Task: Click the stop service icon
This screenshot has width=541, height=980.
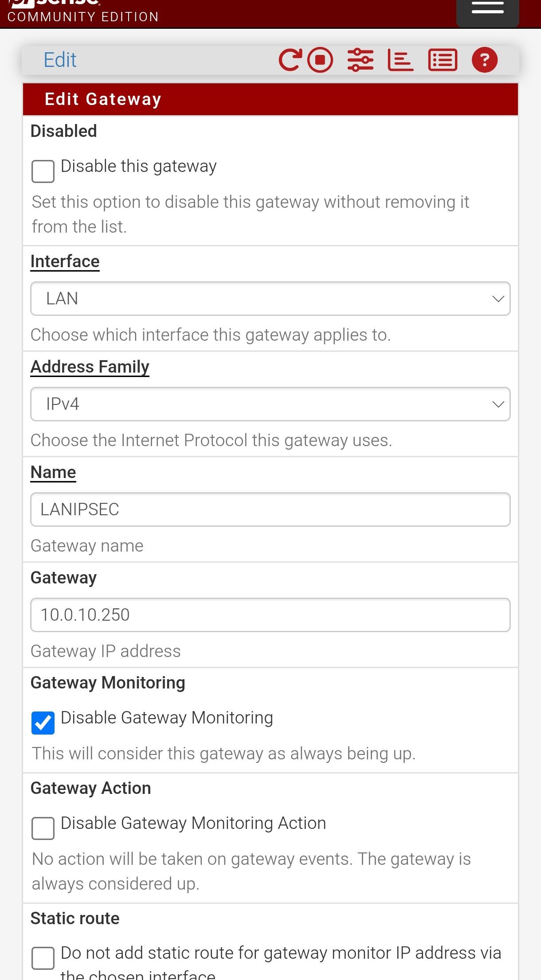Action: 320,60
